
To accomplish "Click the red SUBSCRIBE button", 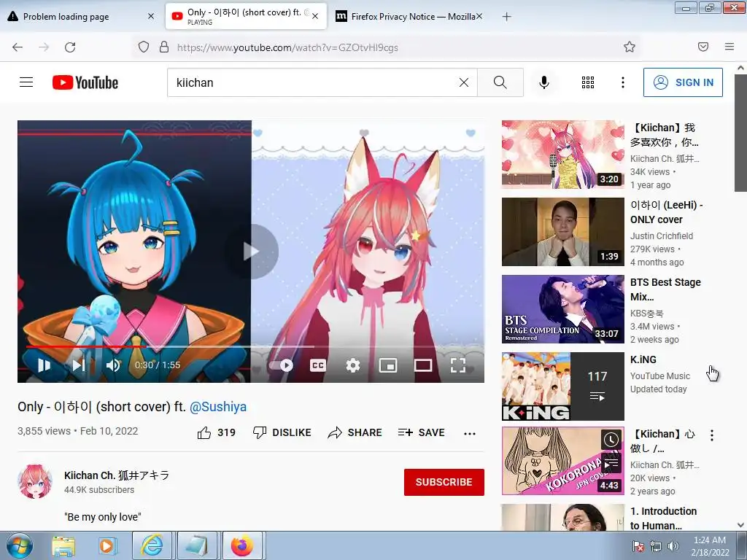I will [444, 482].
